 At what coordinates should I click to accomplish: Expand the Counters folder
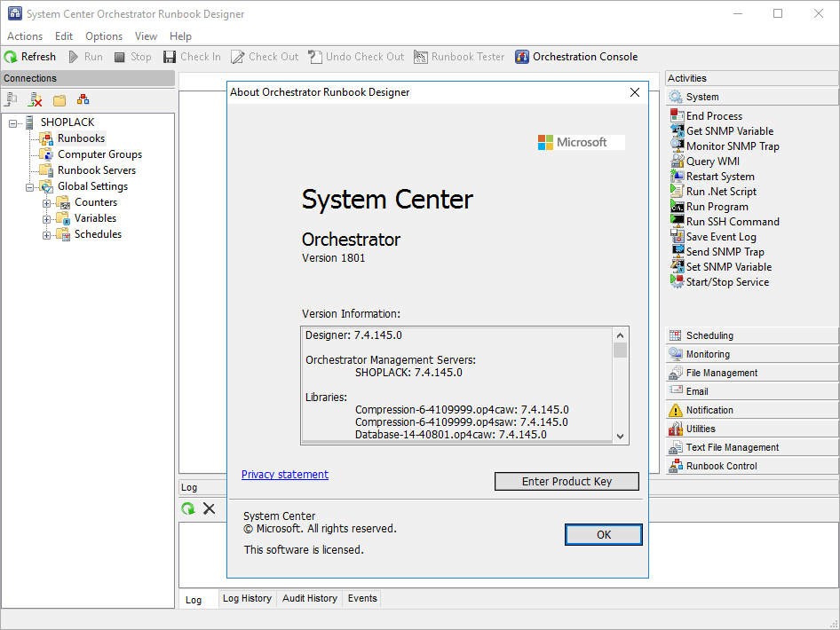tap(47, 203)
